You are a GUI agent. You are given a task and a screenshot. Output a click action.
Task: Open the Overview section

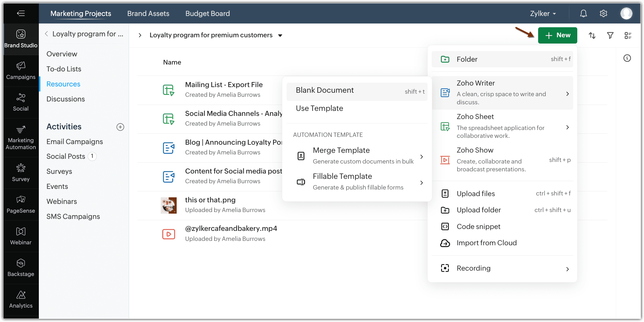[62, 54]
